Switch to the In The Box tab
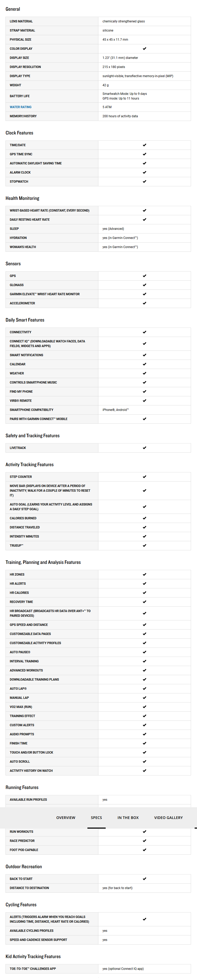This screenshot has width=197, height=980. click(x=128, y=818)
